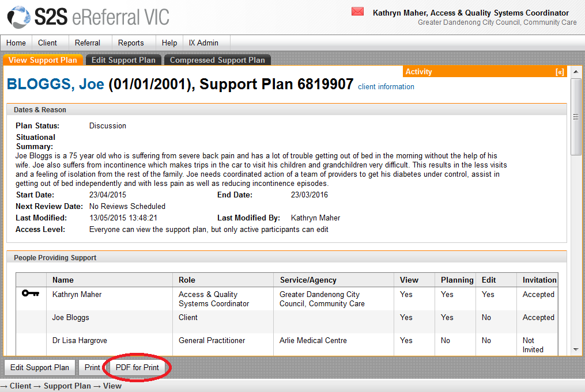Switch to Compressed Support Plan tab
Screen dimensions: 585x392
[x=217, y=60]
